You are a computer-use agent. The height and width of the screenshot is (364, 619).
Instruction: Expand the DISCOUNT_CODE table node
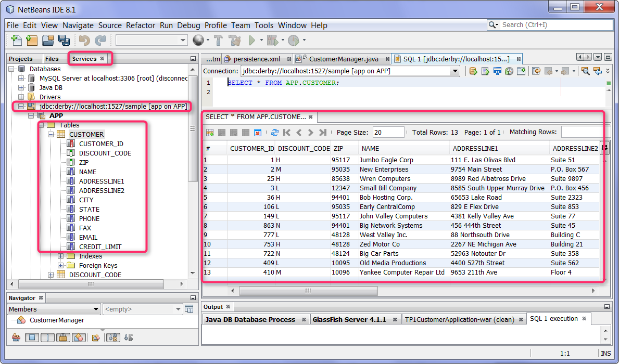point(51,275)
